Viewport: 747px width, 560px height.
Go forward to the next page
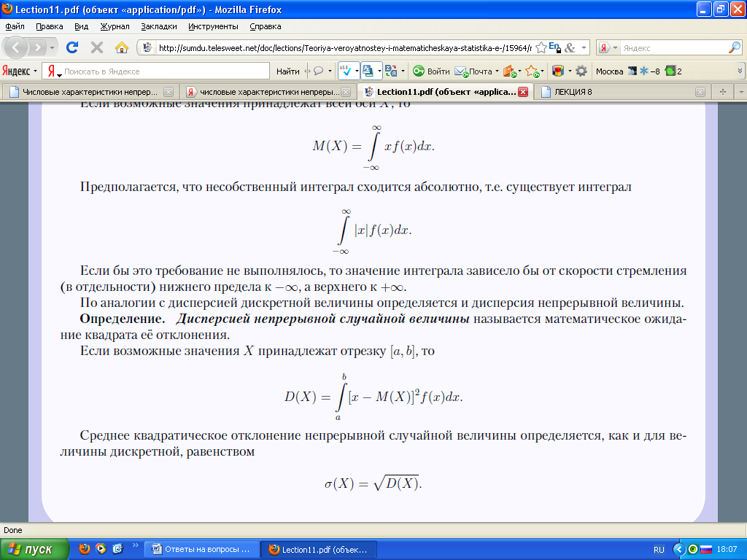pos(37,47)
